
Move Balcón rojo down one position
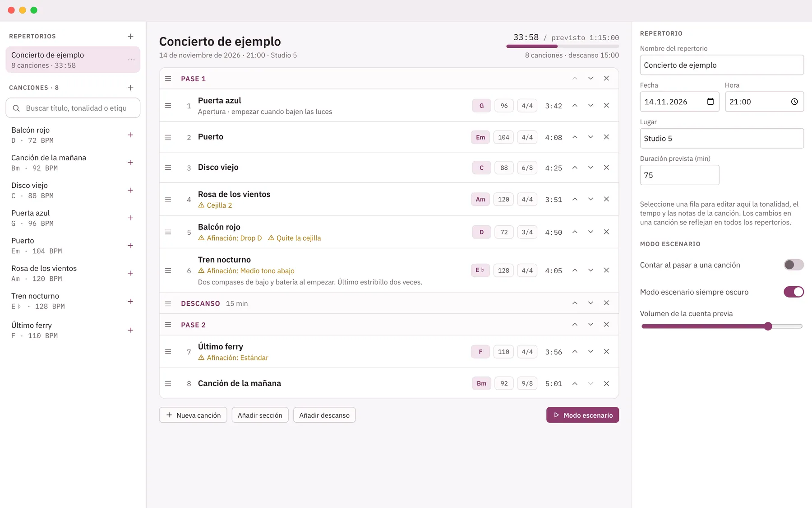click(x=591, y=232)
